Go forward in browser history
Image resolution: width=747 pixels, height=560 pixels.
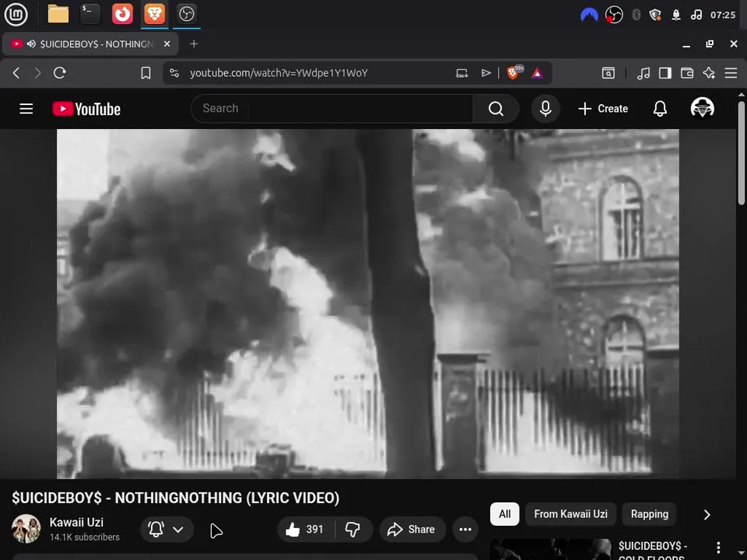point(37,73)
